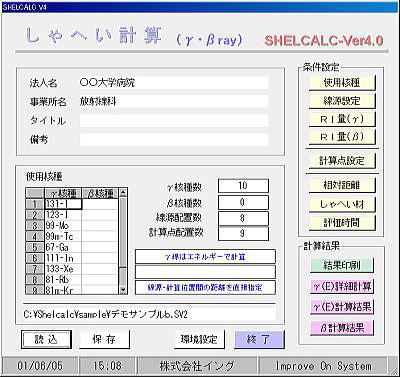Image resolution: width=400 pixels, height=377 pixels.
Task: Click the nuclide list scroll down arrow
Action: [123, 290]
